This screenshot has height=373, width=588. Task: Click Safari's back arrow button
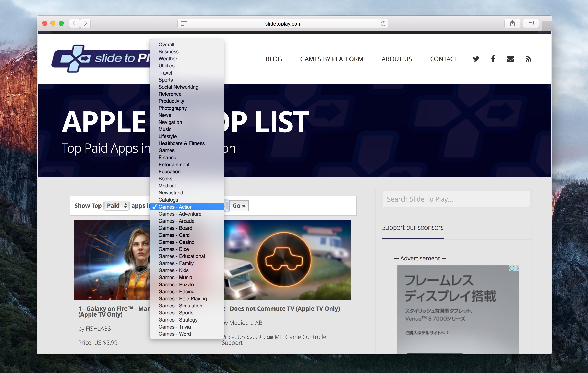click(x=74, y=23)
